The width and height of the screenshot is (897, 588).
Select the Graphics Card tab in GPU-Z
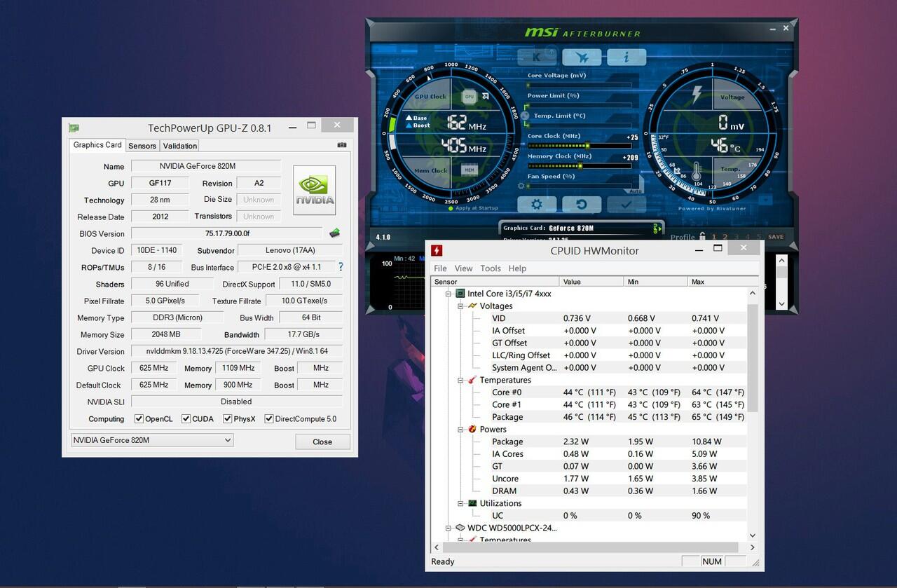pyautogui.click(x=97, y=145)
